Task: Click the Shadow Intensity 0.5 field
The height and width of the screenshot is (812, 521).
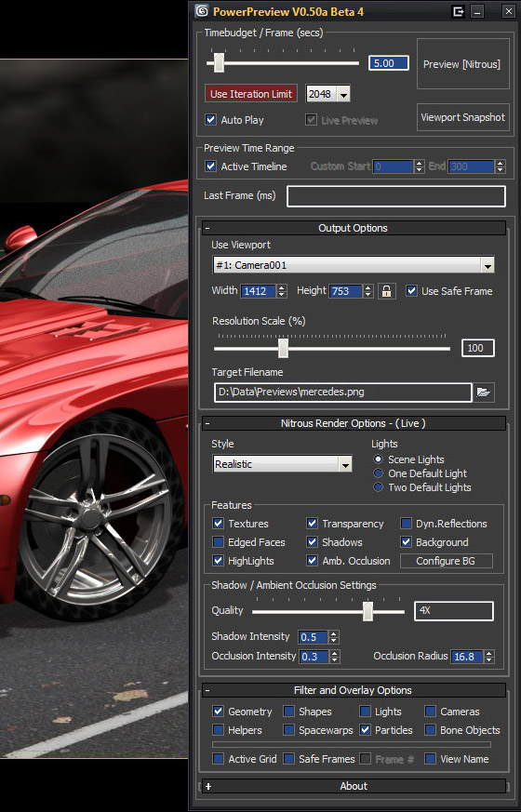Action: point(314,637)
